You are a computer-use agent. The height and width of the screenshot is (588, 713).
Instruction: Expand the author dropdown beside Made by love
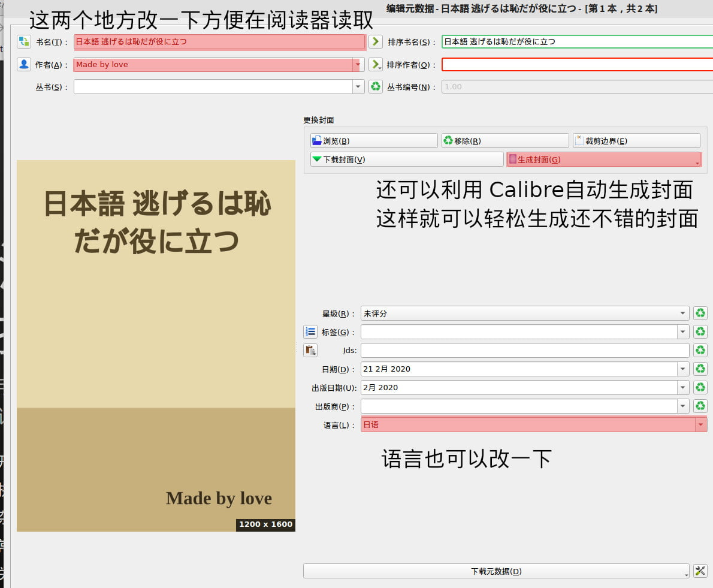[358, 64]
